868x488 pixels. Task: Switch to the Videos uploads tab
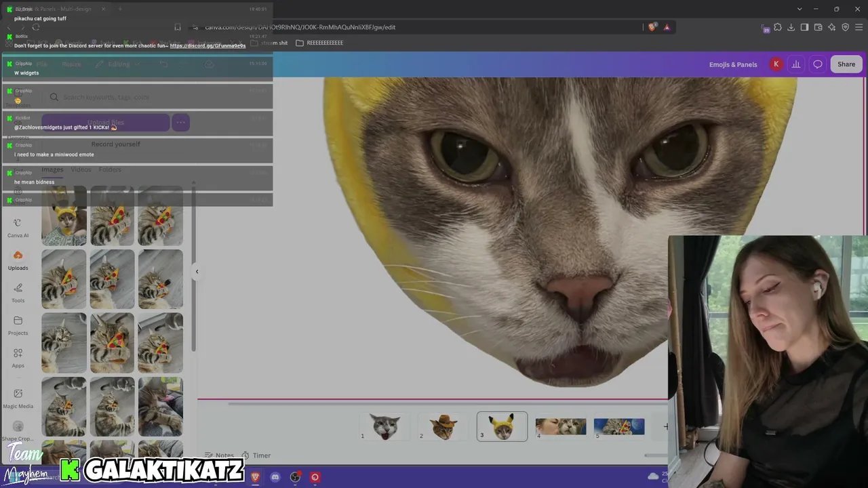click(x=81, y=169)
